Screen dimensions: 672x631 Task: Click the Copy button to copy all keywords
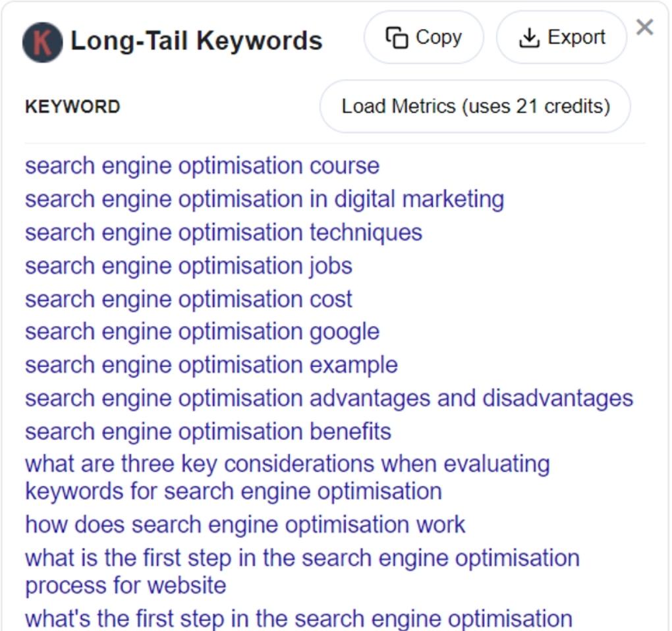tap(423, 38)
